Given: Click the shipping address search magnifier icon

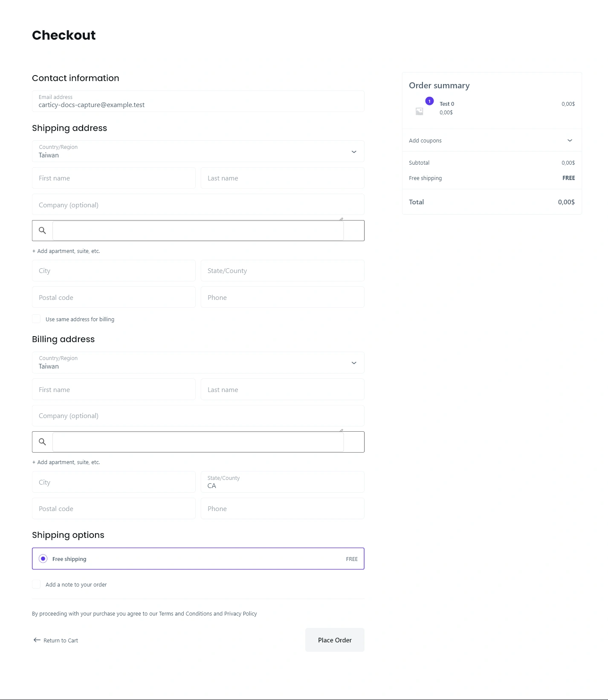Looking at the screenshot, I should tap(42, 230).
